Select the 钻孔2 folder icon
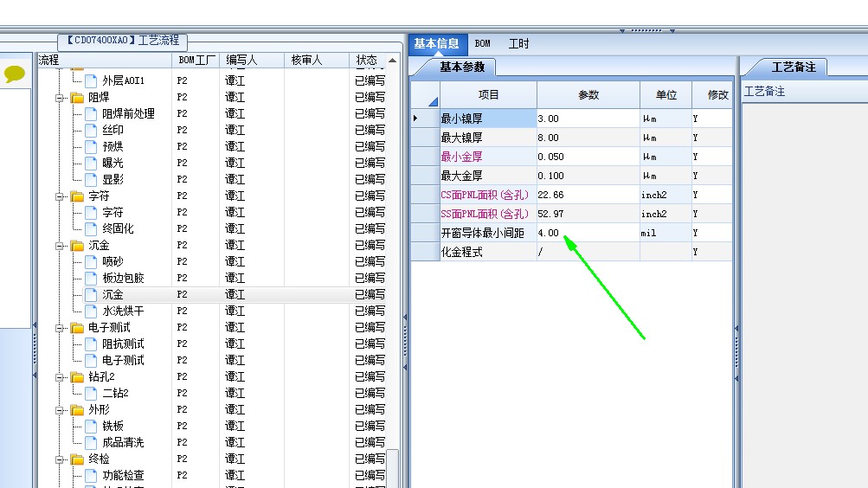 (78, 377)
